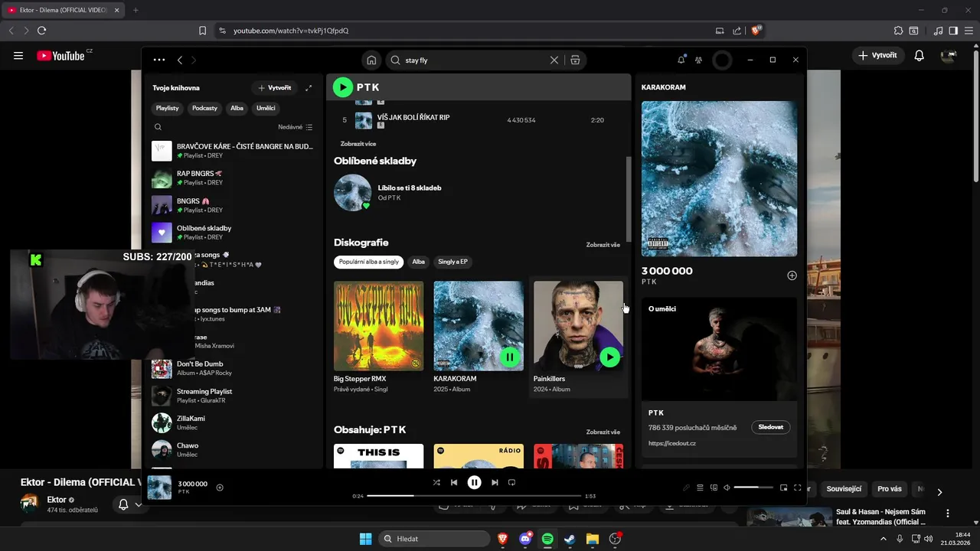980x551 pixels.
Task: Adjust the Spotify volume slider
Action: [x=753, y=487]
